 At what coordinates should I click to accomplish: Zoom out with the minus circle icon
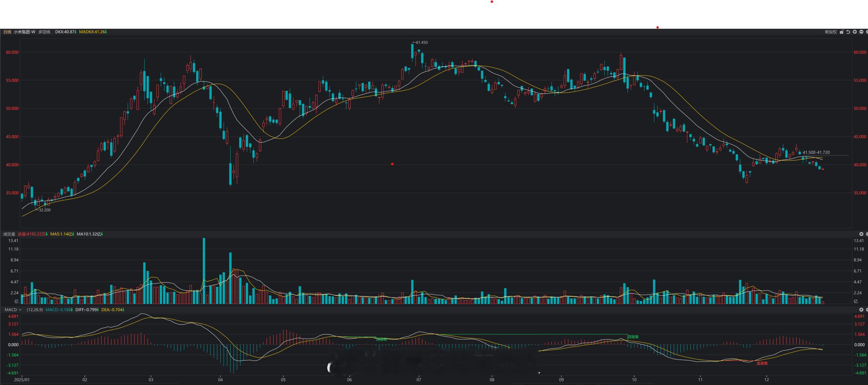click(861, 32)
